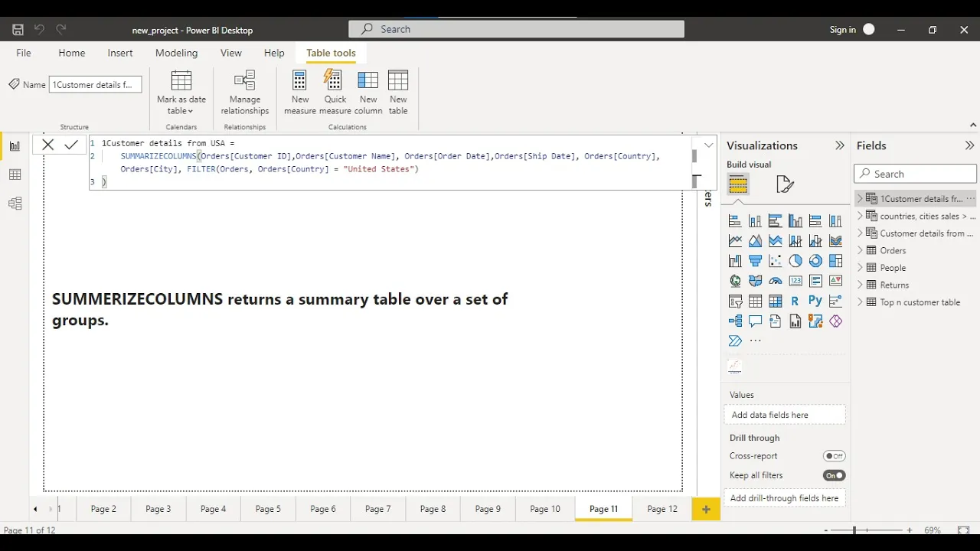Open the View ribbon tab
Image resolution: width=980 pixels, height=551 pixels.
(231, 53)
